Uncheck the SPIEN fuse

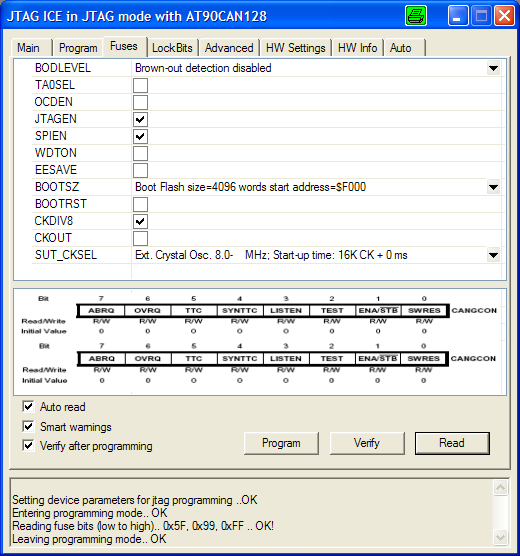140,137
